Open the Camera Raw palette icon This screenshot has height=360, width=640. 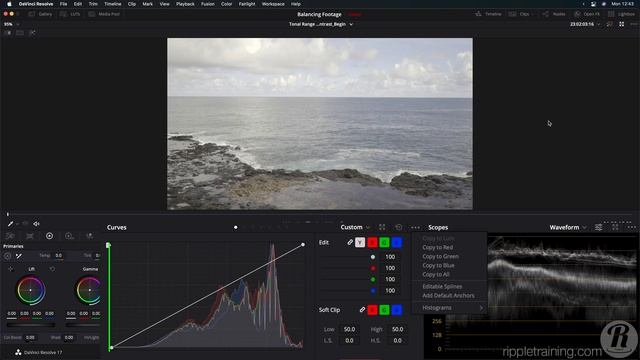click(x=10, y=236)
